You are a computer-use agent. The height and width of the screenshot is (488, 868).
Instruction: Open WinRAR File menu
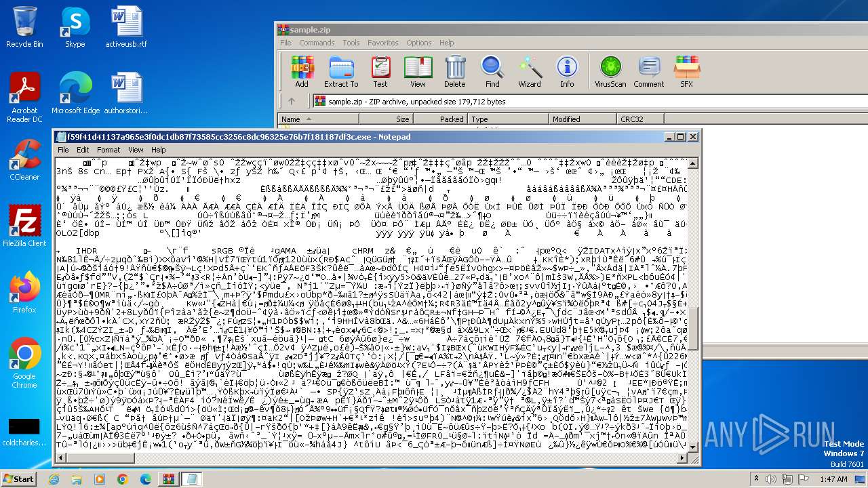pos(285,43)
